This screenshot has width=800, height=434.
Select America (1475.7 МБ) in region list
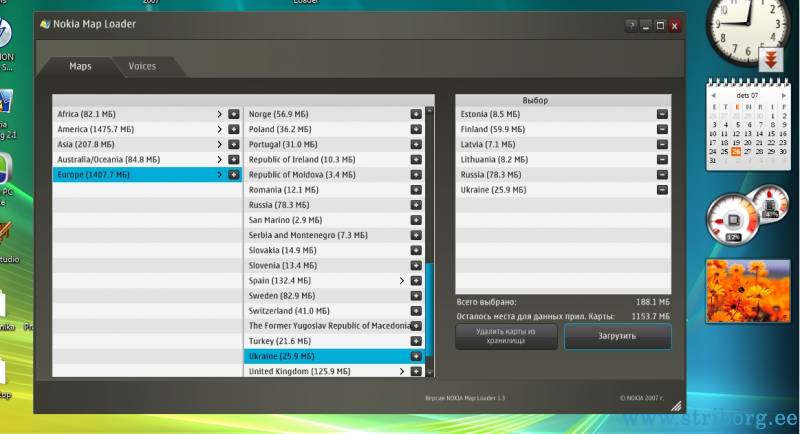click(x=147, y=130)
